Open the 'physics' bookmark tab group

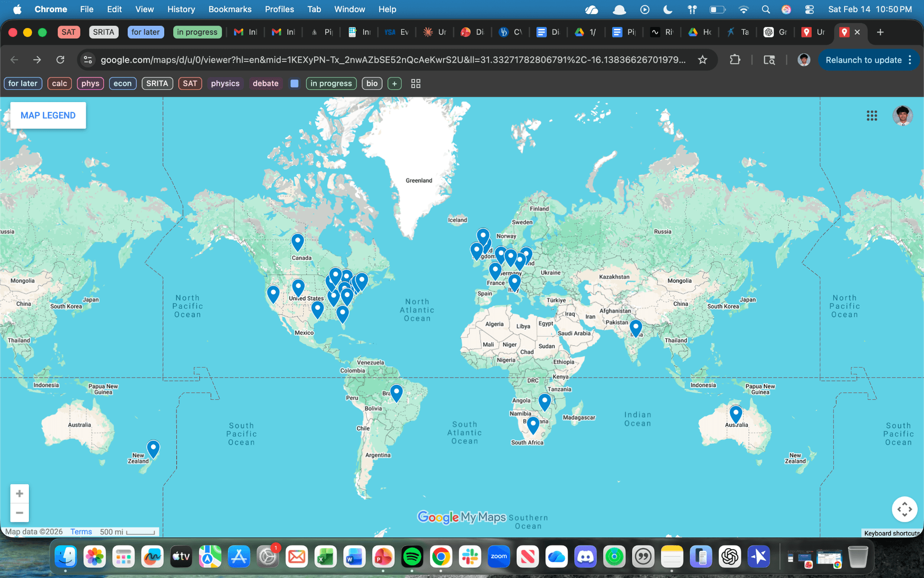(225, 83)
